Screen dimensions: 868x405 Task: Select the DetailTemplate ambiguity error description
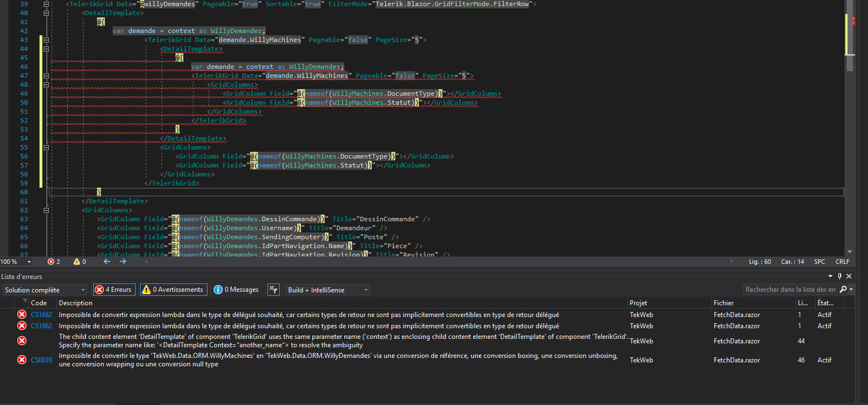pos(343,341)
